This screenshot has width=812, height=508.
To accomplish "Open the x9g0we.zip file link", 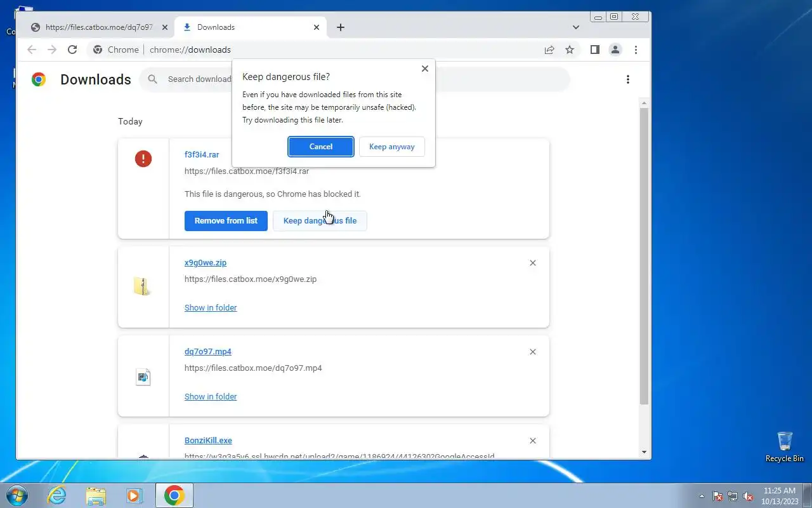I will (206, 263).
